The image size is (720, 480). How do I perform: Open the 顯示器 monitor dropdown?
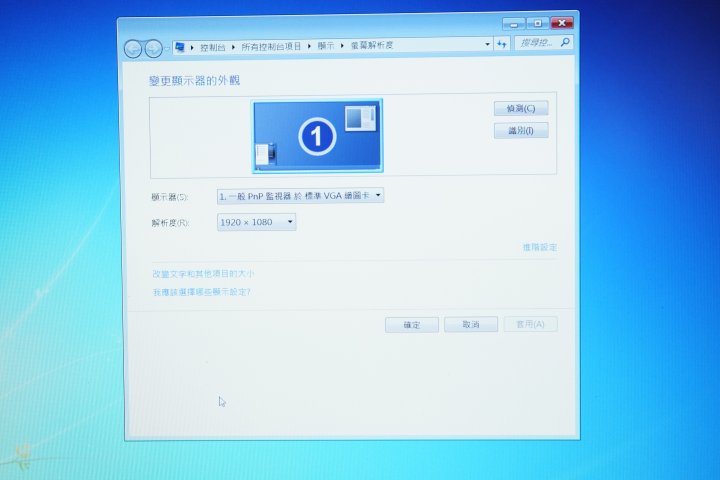300,196
